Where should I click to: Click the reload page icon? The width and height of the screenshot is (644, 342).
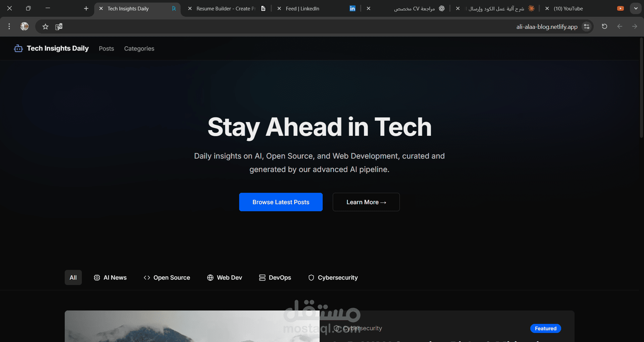pos(604,26)
